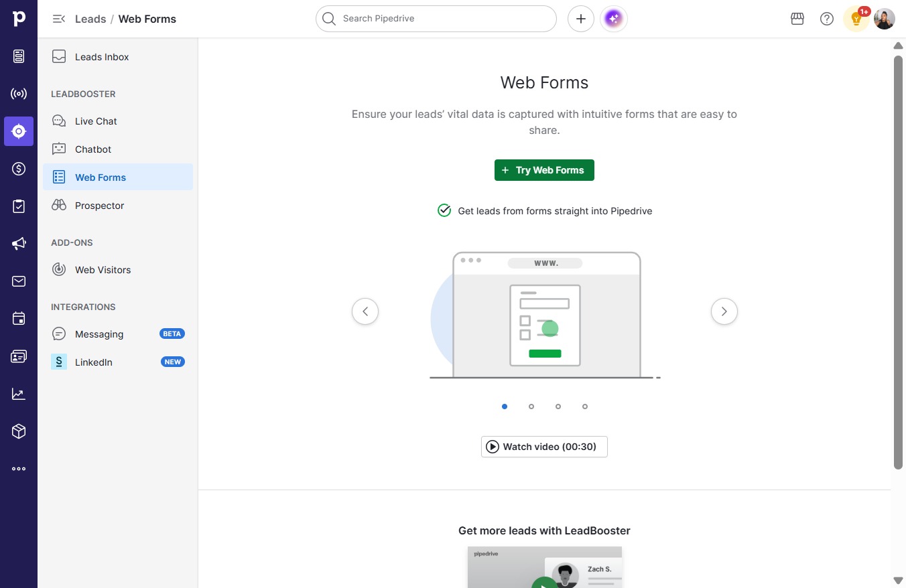
Task: Click the LeadBooster video thumbnail
Action: [545, 567]
